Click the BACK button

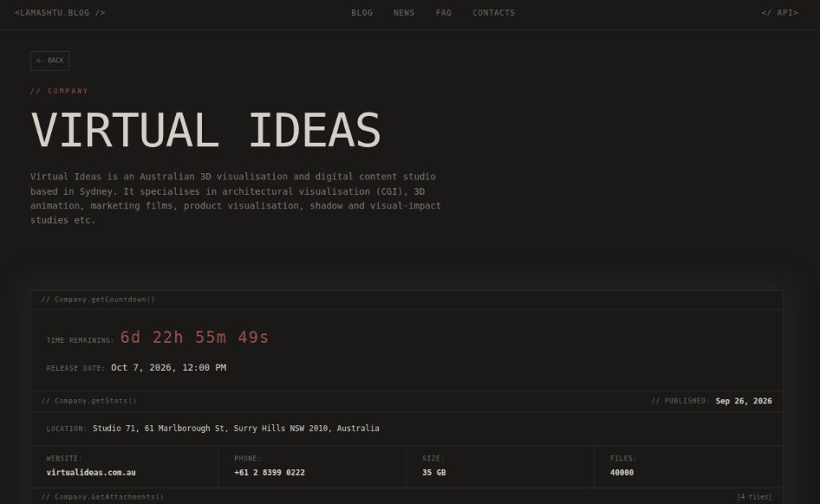(49, 61)
